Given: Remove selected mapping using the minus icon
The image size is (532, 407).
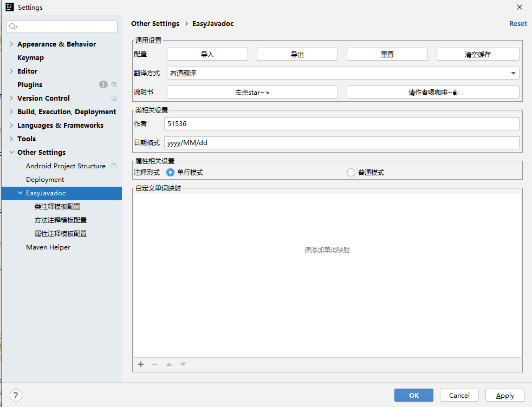Looking at the screenshot, I should click(155, 364).
